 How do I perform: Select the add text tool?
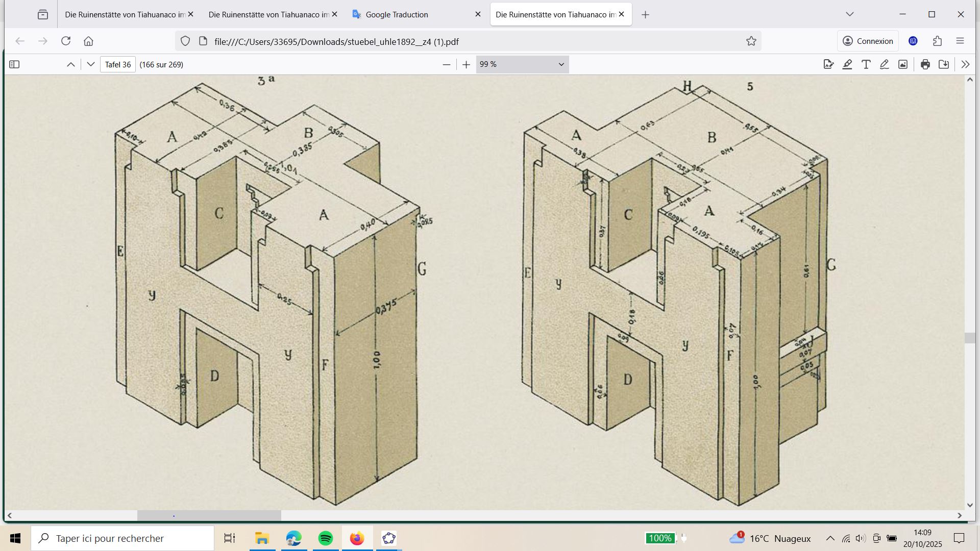point(866,64)
